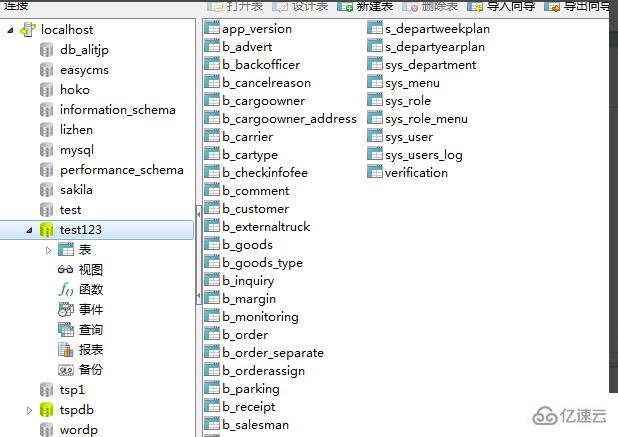The height and width of the screenshot is (437, 618).
Task: Click the easycms database icon
Action: (x=47, y=70)
